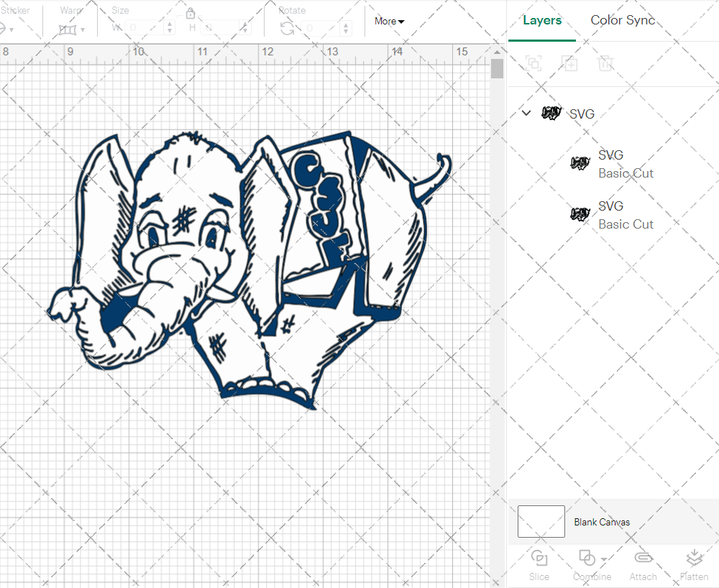This screenshot has width=719, height=588.
Task: Click the Delete layer trash icon
Action: pyautogui.click(x=605, y=63)
